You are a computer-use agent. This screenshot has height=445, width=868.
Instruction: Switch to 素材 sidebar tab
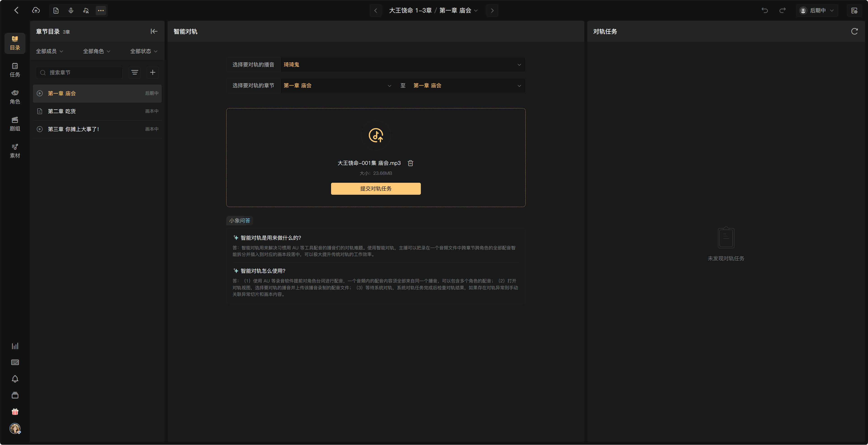(15, 151)
